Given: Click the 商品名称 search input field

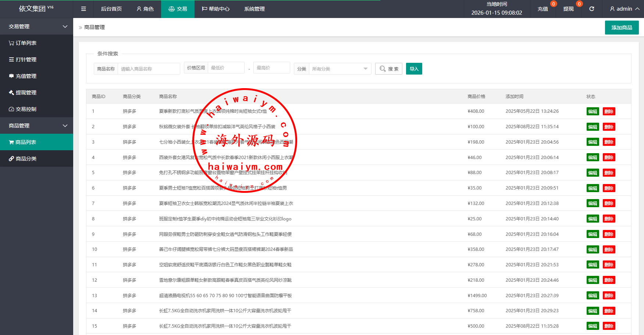Looking at the screenshot, I should (149, 69).
